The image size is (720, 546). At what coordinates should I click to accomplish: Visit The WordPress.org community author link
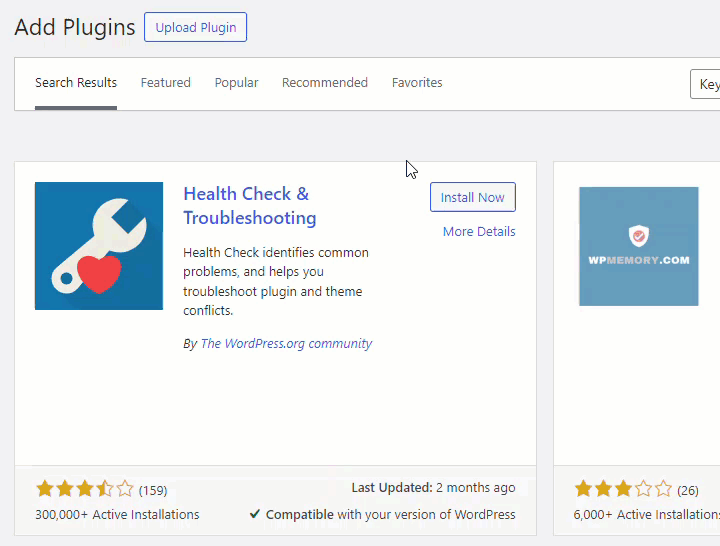pyautogui.click(x=286, y=343)
